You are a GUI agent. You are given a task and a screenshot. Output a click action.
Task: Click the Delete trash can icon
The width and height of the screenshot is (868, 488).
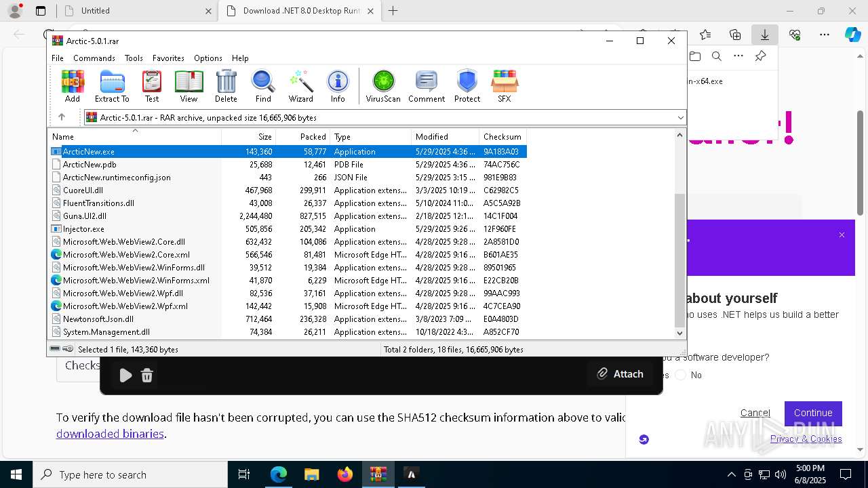pos(226,86)
